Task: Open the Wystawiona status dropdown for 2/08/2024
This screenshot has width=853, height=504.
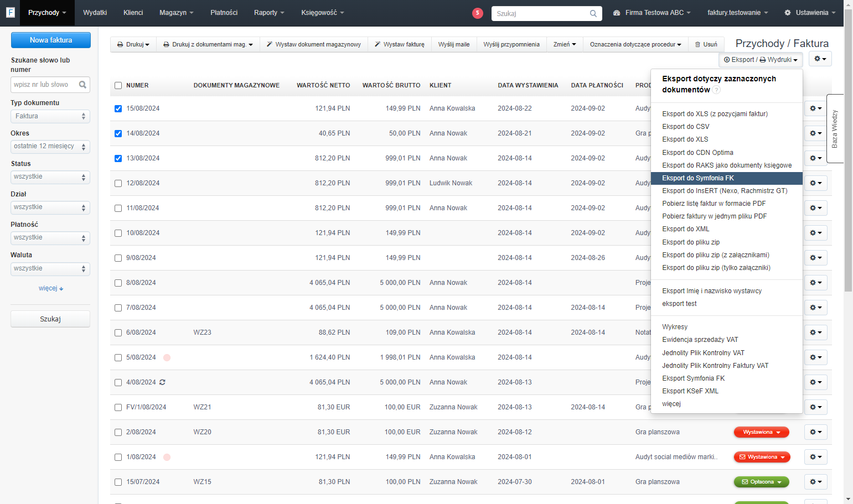Action: pyautogui.click(x=761, y=432)
